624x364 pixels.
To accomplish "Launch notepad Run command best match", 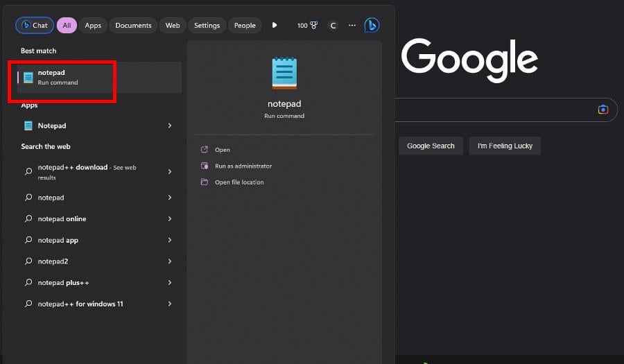I will pyautogui.click(x=99, y=77).
